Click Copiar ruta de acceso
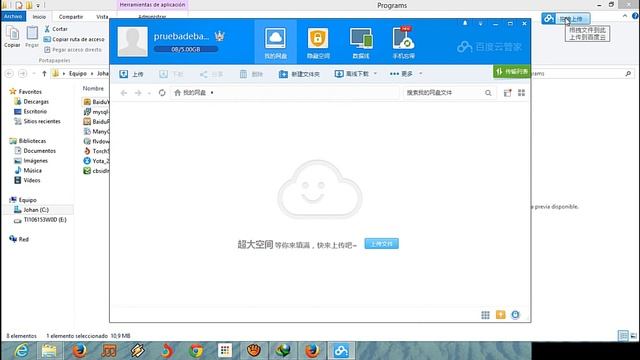 [74, 39]
